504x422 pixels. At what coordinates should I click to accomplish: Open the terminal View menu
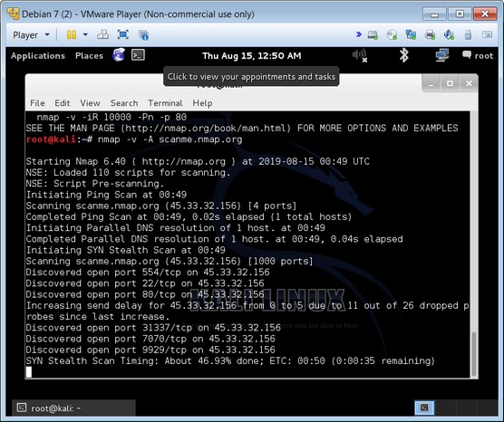point(90,103)
